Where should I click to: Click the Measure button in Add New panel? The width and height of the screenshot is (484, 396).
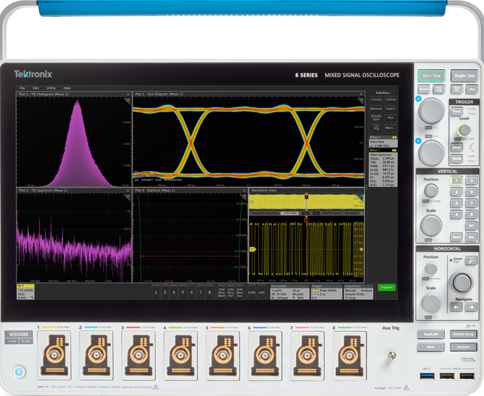coord(376,109)
